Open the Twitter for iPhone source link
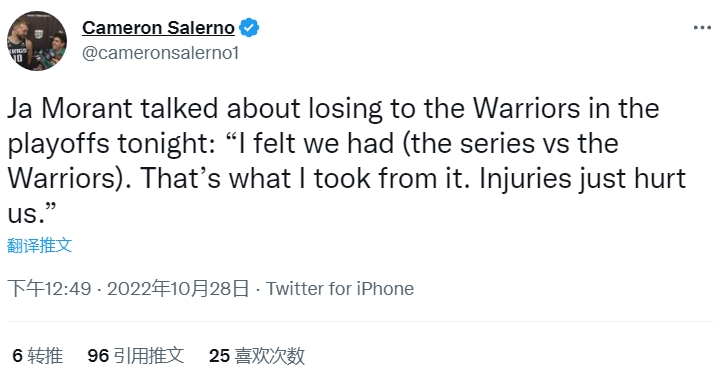 [340, 289]
